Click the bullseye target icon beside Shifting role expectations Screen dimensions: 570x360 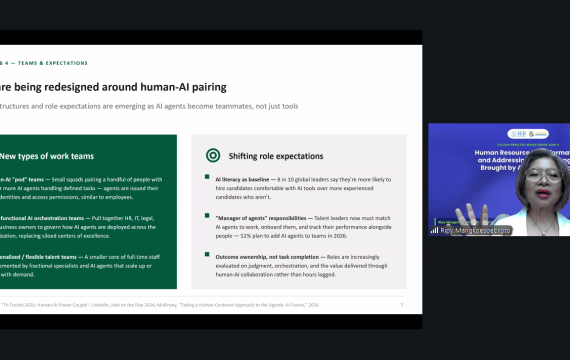click(213, 155)
